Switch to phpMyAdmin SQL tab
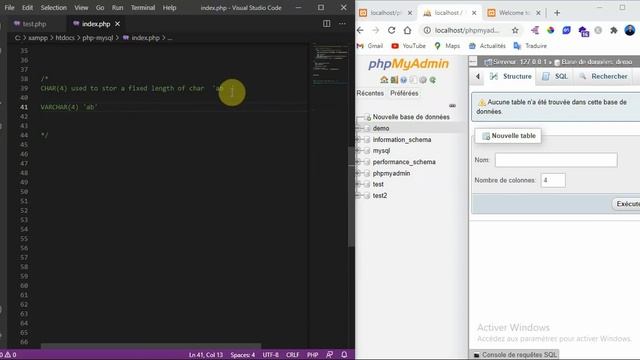The image size is (640, 360). (555, 76)
